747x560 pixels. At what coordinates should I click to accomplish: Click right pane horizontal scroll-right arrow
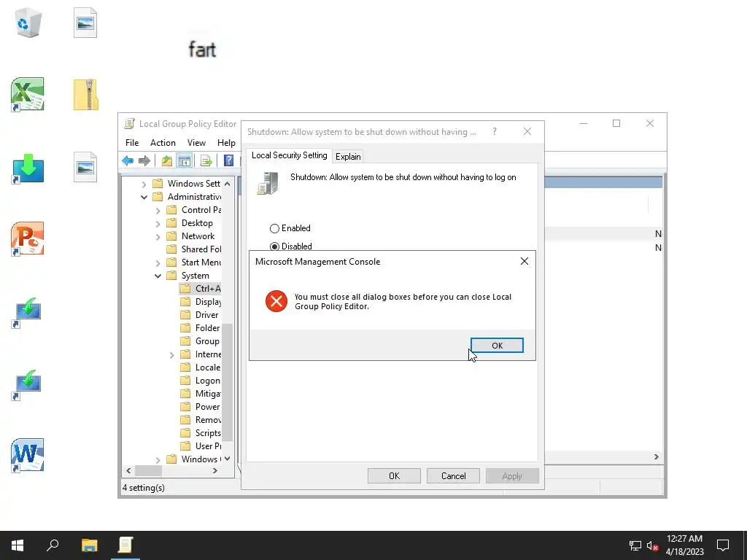pyautogui.click(x=656, y=456)
